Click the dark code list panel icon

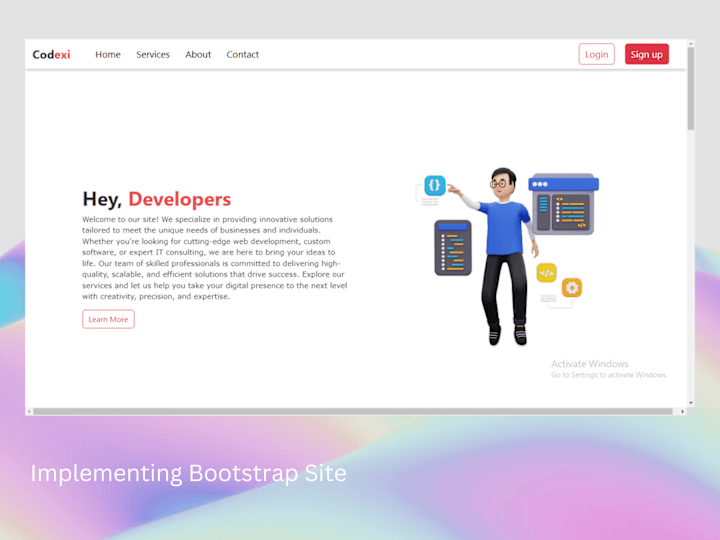(453, 248)
